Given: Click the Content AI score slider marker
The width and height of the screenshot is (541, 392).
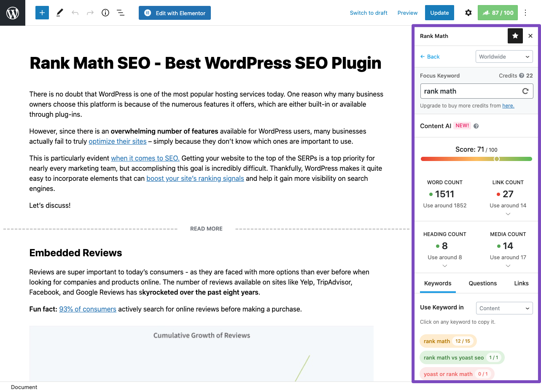Looking at the screenshot, I should point(497,159).
